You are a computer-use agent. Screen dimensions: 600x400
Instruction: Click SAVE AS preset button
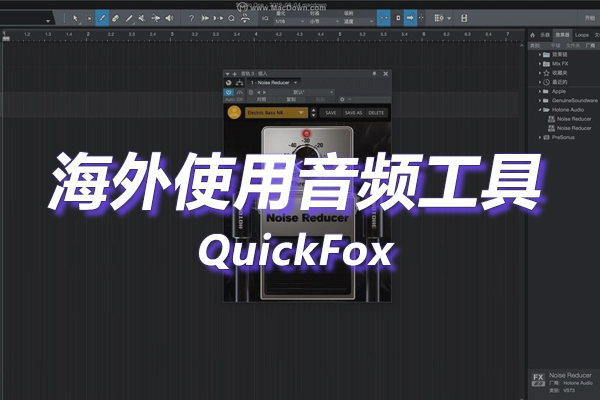tap(353, 113)
